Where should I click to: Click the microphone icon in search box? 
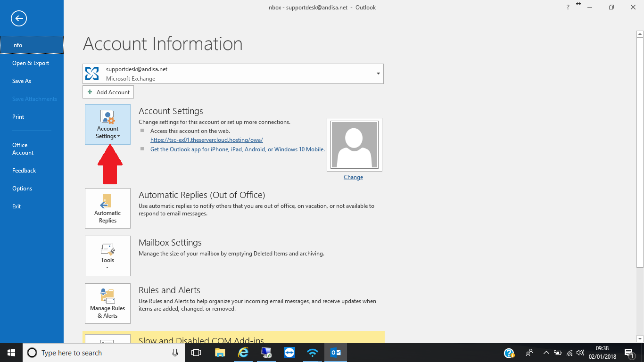[x=175, y=353]
